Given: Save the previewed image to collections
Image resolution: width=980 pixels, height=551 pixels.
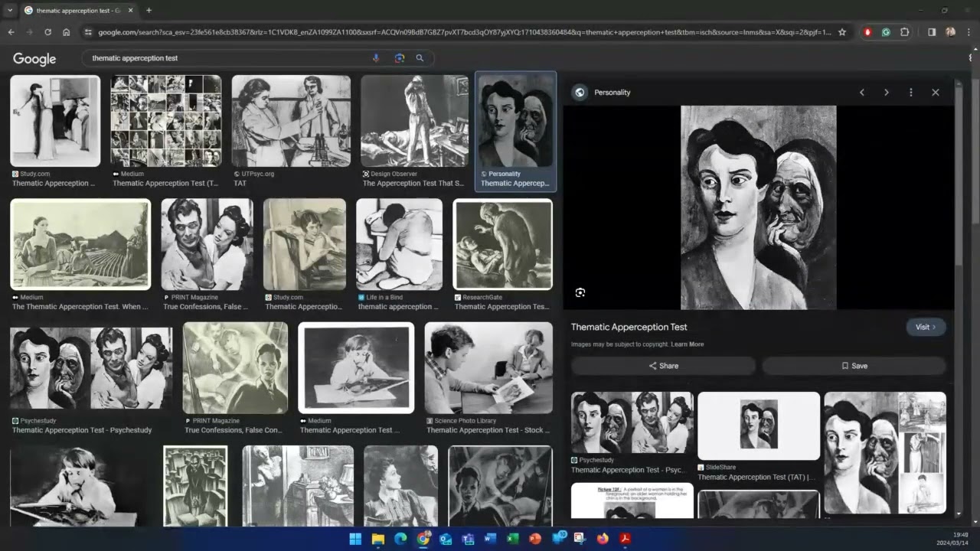Looking at the screenshot, I should pos(854,366).
